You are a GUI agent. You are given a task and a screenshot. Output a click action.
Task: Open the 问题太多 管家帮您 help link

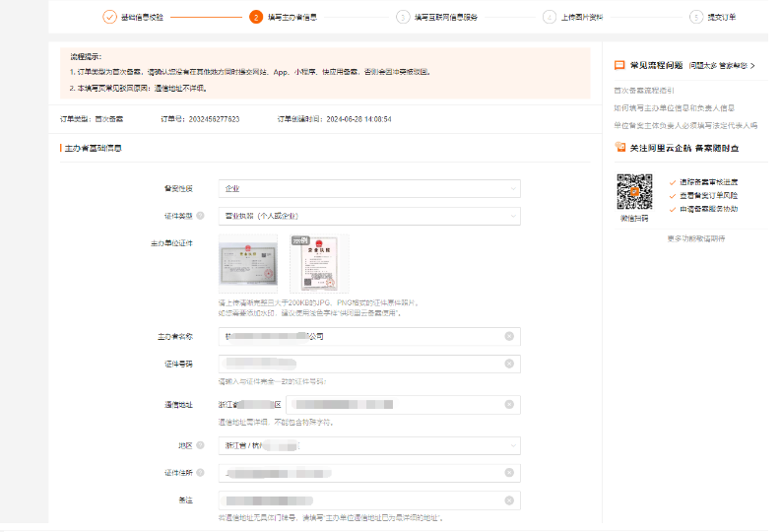[722, 65]
